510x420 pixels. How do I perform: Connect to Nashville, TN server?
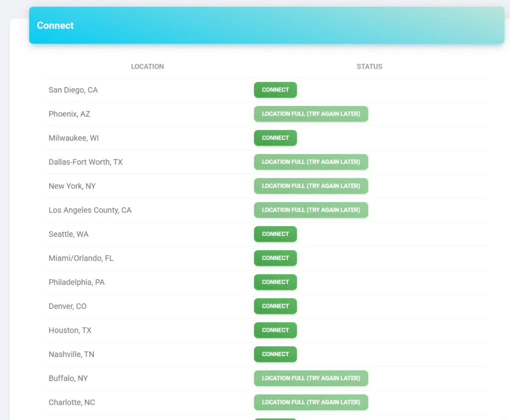point(275,354)
